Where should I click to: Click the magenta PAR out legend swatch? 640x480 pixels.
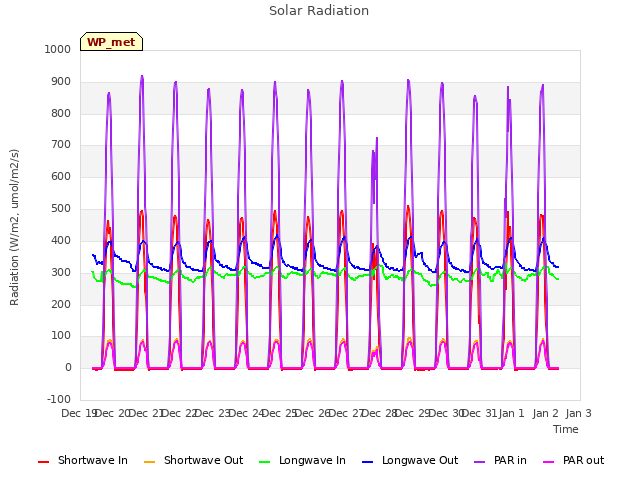[x=549, y=462]
